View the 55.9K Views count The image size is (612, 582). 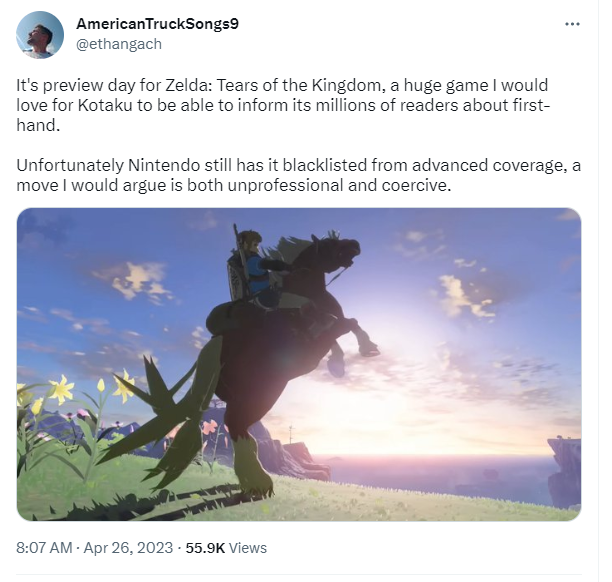click(x=226, y=548)
